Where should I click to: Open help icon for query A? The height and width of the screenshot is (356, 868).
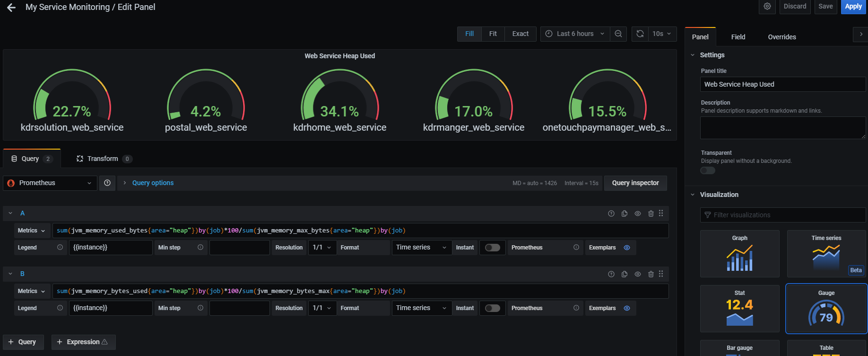pos(611,214)
